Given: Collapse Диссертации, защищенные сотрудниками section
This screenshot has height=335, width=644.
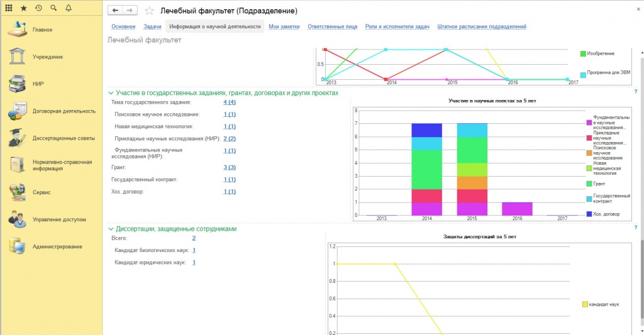Looking at the screenshot, I should pyautogui.click(x=111, y=229).
